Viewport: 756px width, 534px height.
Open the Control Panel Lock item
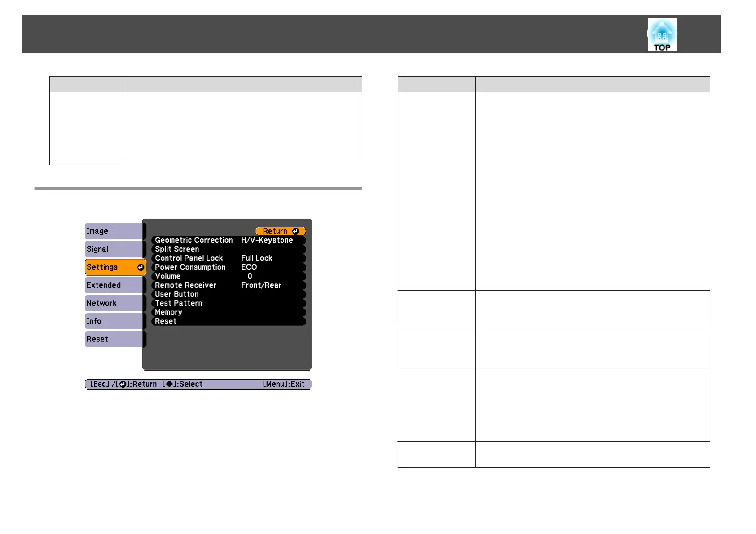click(x=229, y=258)
